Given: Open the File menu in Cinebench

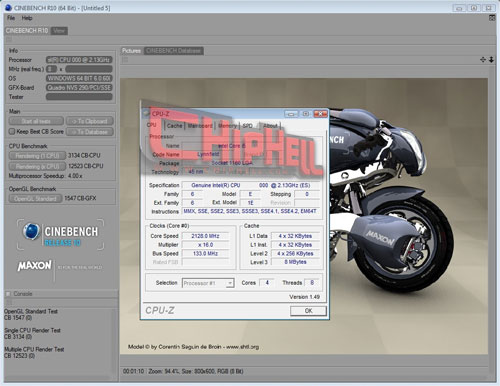Looking at the screenshot, I should (11, 18).
